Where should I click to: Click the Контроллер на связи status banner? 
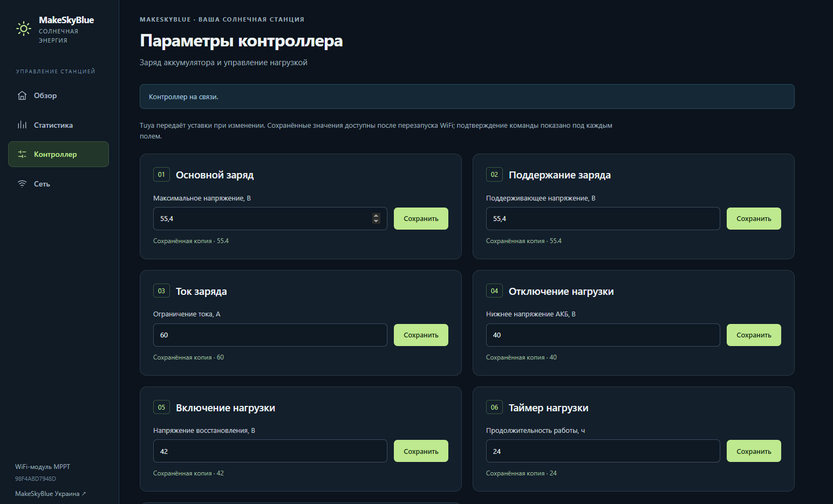pyautogui.click(x=467, y=96)
